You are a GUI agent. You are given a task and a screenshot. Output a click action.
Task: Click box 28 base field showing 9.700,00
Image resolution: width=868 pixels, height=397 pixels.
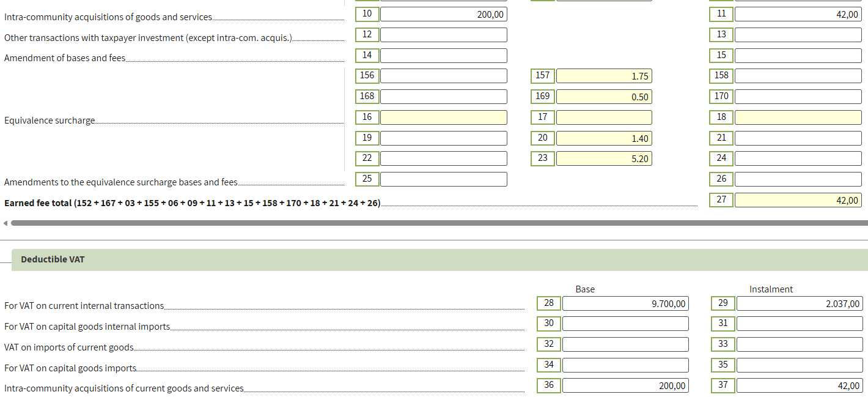625,303
